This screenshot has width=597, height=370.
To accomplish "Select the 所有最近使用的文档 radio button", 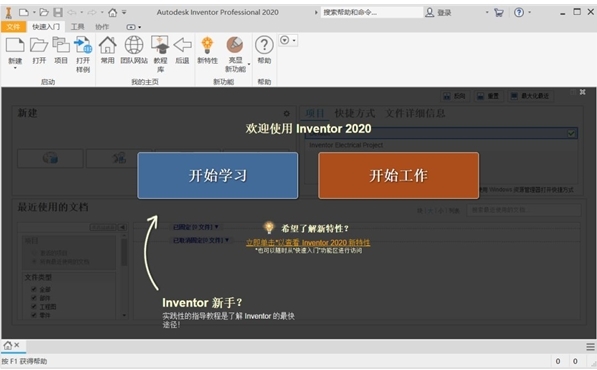I will click(x=34, y=262).
